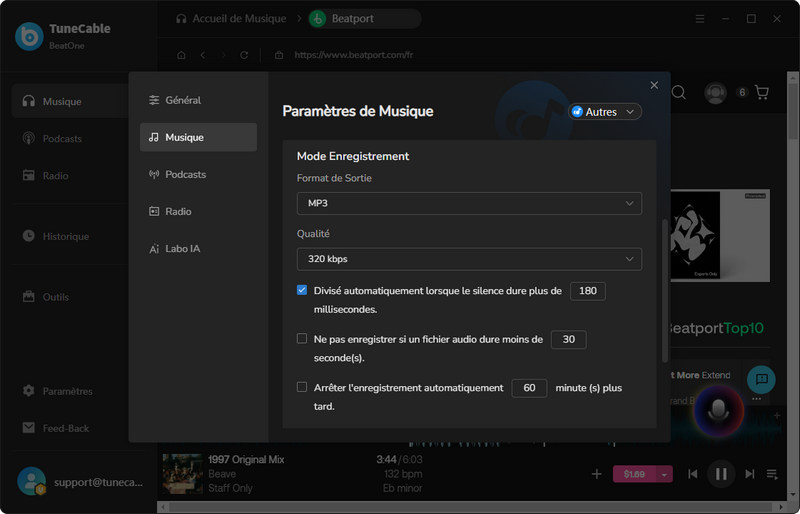Click the waveform seek bar of player

[510, 444]
